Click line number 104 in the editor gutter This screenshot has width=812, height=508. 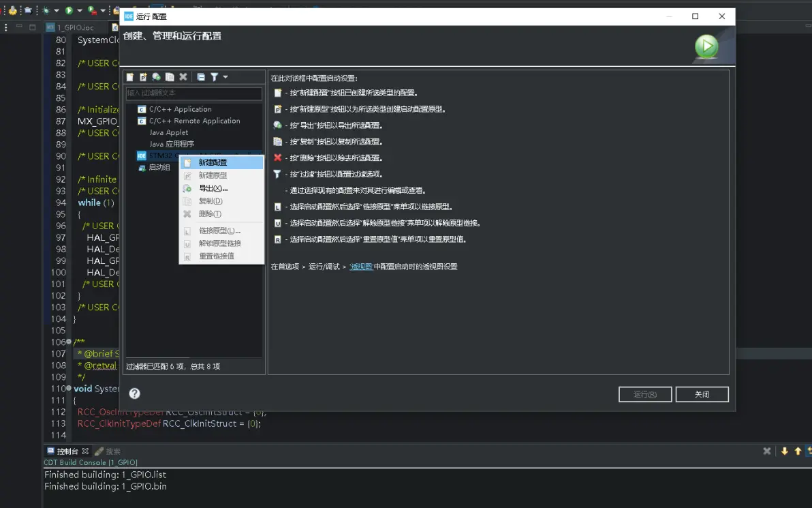(59, 319)
